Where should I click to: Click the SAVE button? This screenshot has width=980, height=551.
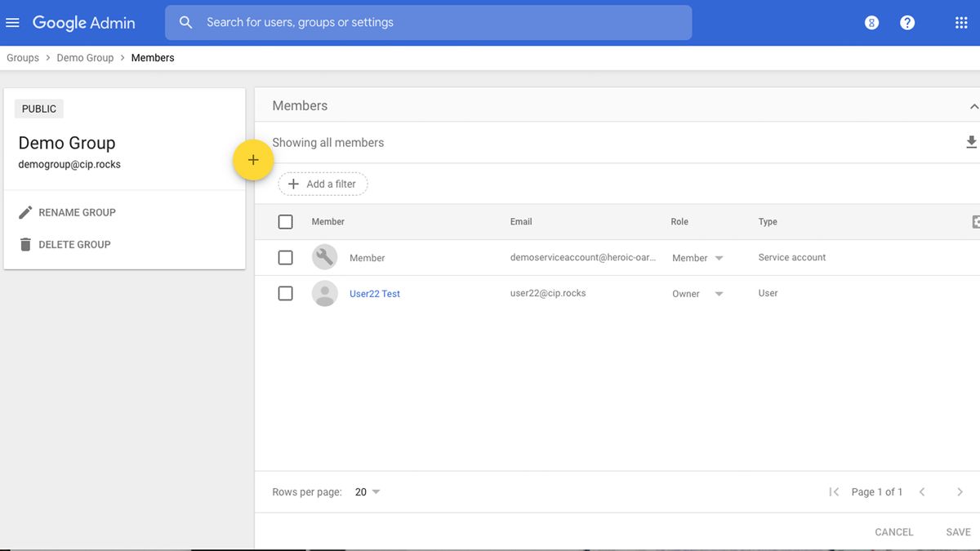[x=957, y=531]
